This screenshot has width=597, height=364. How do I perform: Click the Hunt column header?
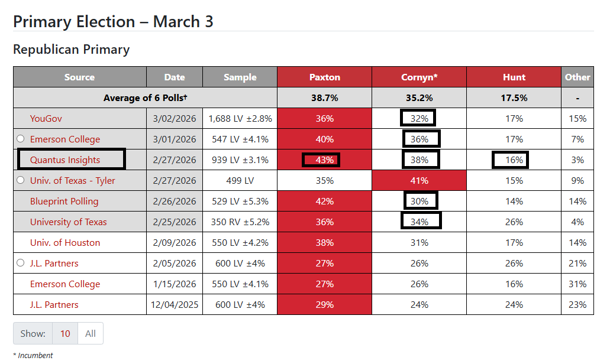pyautogui.click(x=514, y=77)
